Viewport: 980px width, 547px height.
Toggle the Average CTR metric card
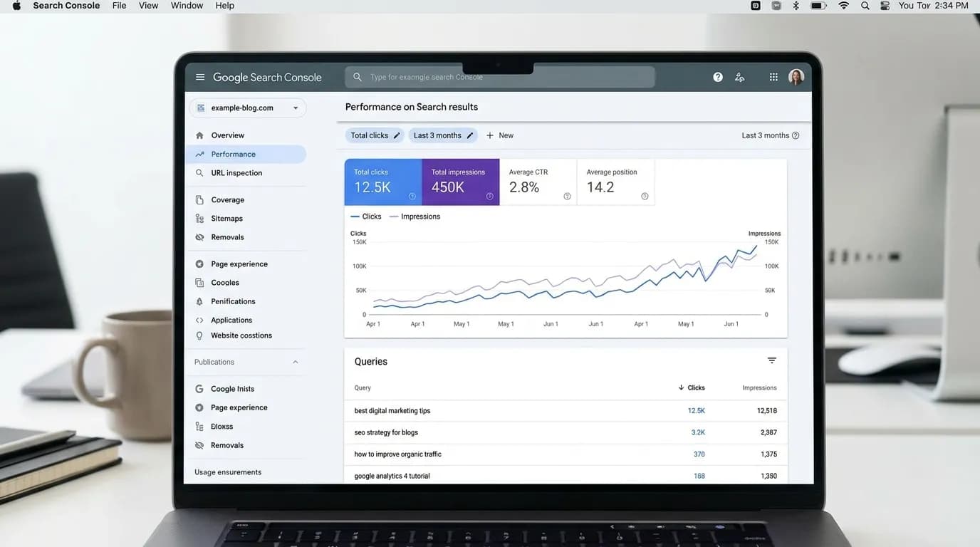coord(538,182)
